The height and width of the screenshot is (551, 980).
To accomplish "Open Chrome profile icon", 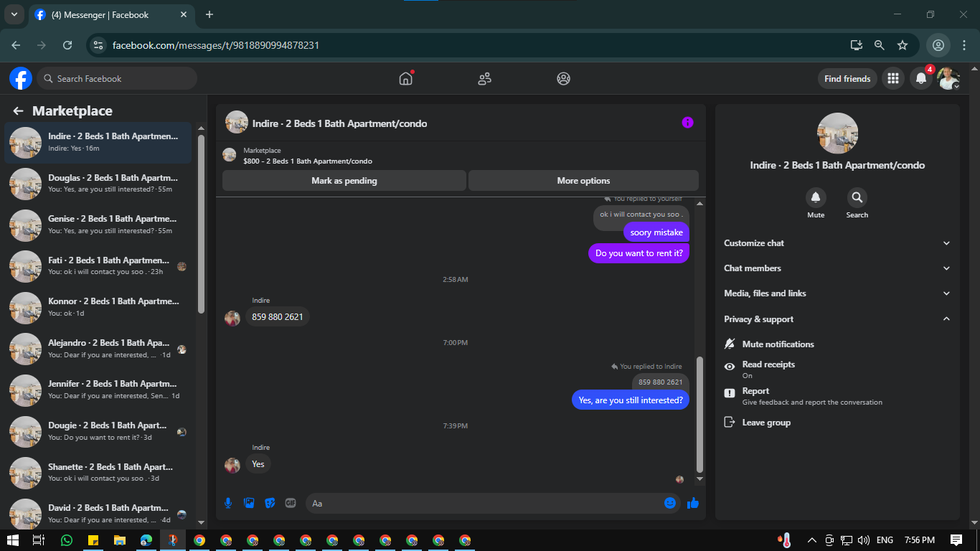I will tap(938, 45).
